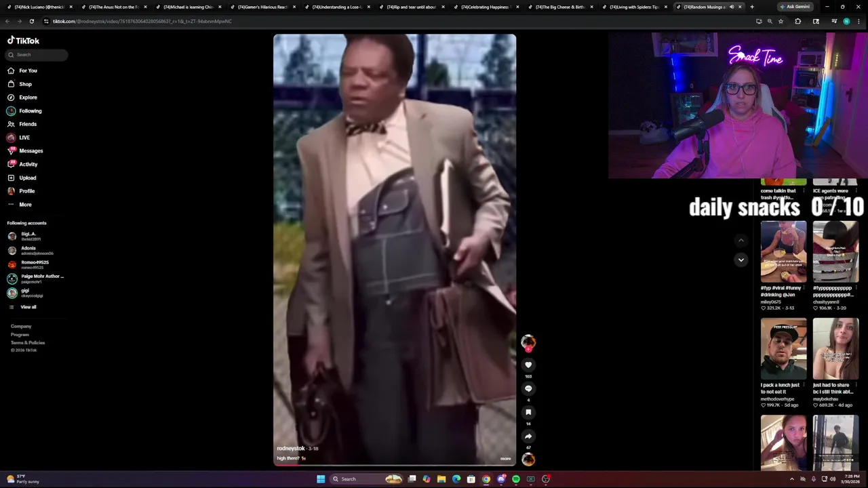Click the TikTok search field
Image resolution: width=868 pixels, height=488 pixels.
click(37, 54)
